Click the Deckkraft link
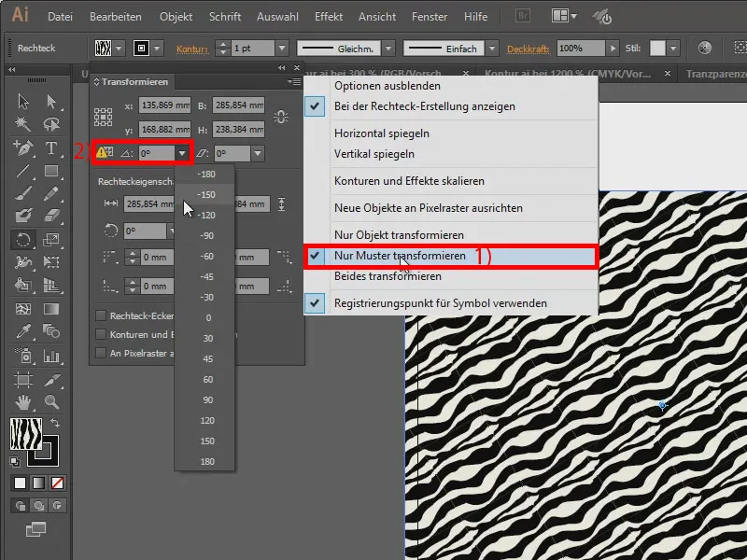The image size is (747, 560). pyautogui.click(x=528, y=49)
